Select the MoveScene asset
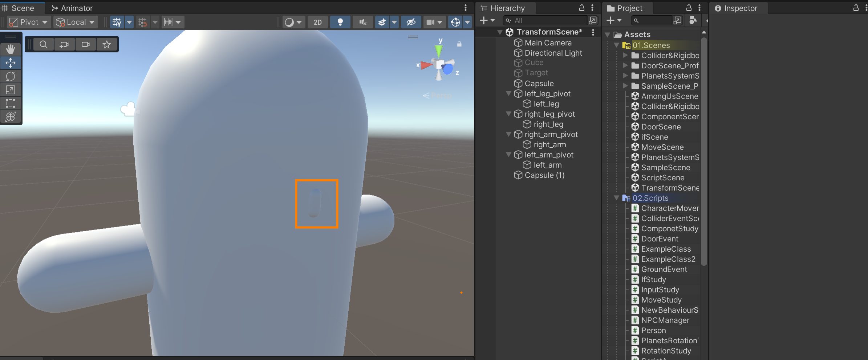Viewport: 868px width, 360px height. 662,147
